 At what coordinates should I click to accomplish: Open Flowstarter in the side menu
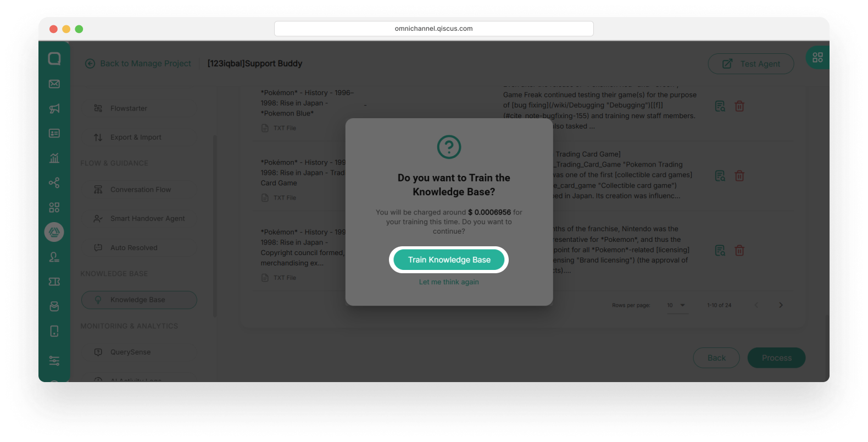coord(139,108)
